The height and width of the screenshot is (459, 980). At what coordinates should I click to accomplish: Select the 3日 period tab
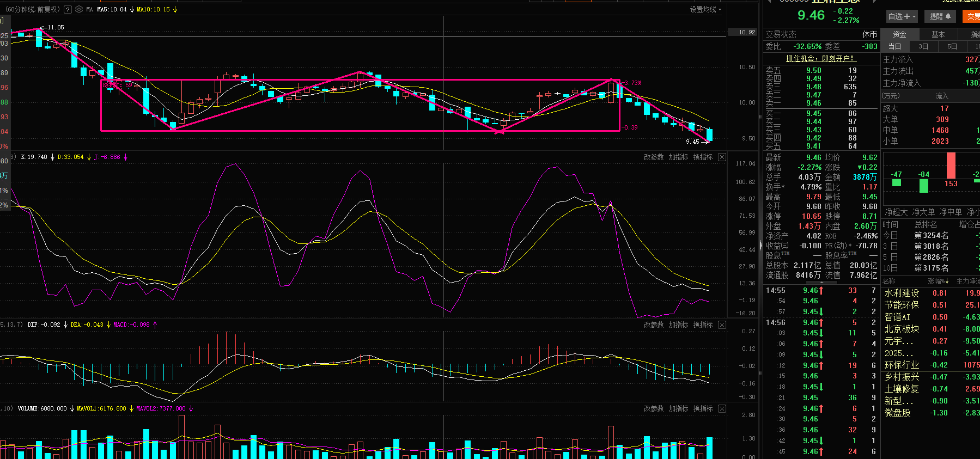[x=923, y=46]
